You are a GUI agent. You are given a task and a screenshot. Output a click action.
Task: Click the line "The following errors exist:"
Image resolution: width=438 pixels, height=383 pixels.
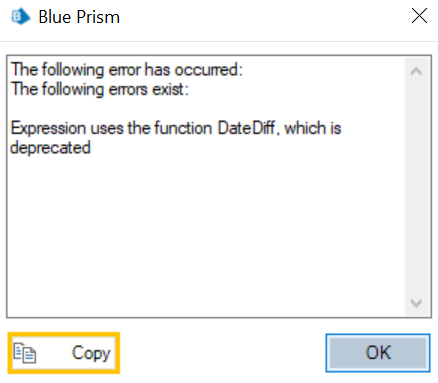[100, 89]
